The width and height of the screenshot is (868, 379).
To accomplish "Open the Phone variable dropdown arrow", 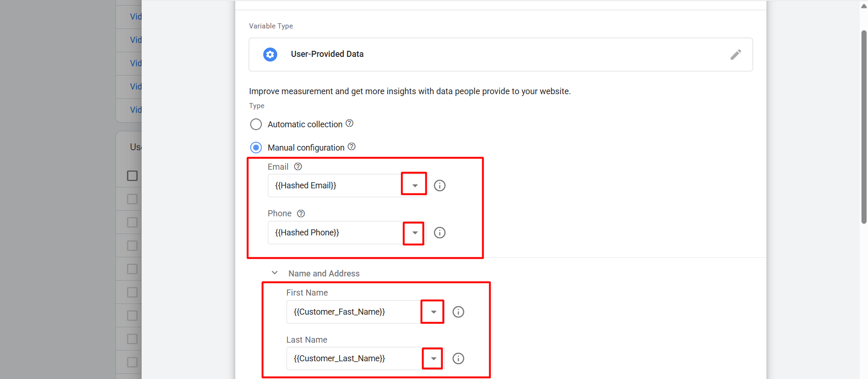I will tap(415, 233).
